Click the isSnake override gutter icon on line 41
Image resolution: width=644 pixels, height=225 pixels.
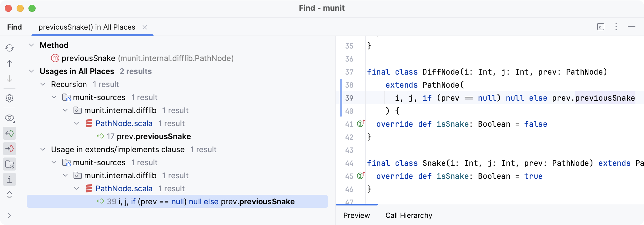pyautogui.click(x=361, y=124)
